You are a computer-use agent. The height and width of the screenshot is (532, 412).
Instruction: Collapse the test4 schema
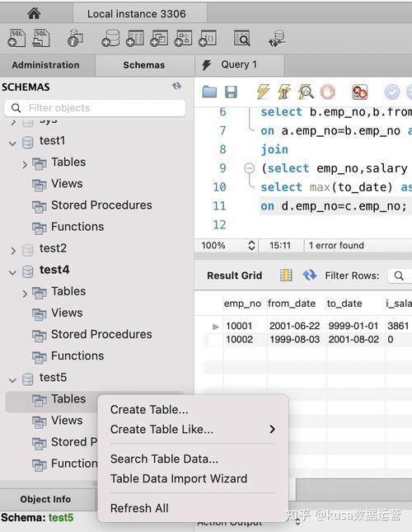(12, 272)
